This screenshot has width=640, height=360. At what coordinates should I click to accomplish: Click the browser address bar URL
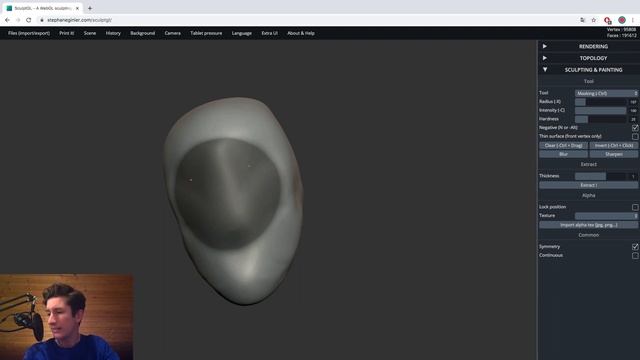click(79, 20)
